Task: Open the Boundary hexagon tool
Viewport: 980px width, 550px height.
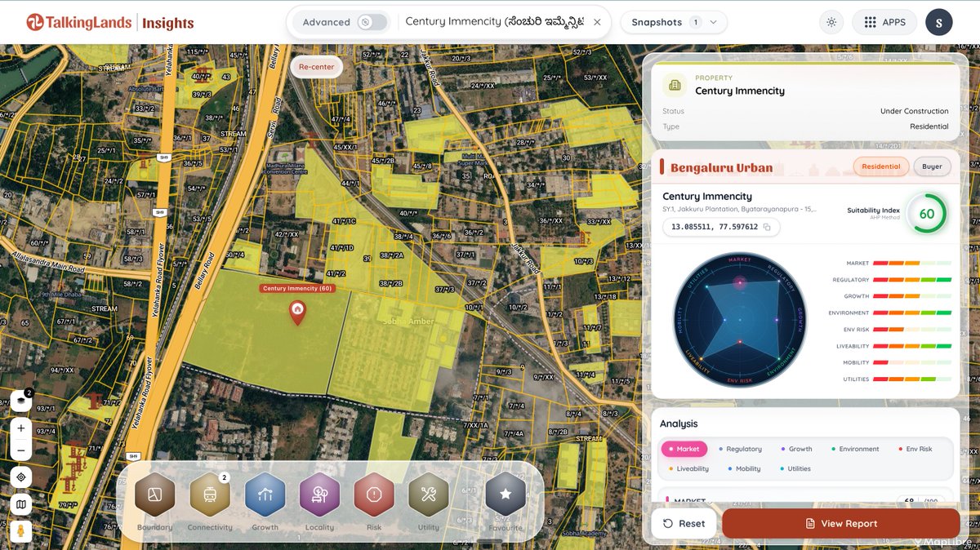Action: tap(155, 495)
